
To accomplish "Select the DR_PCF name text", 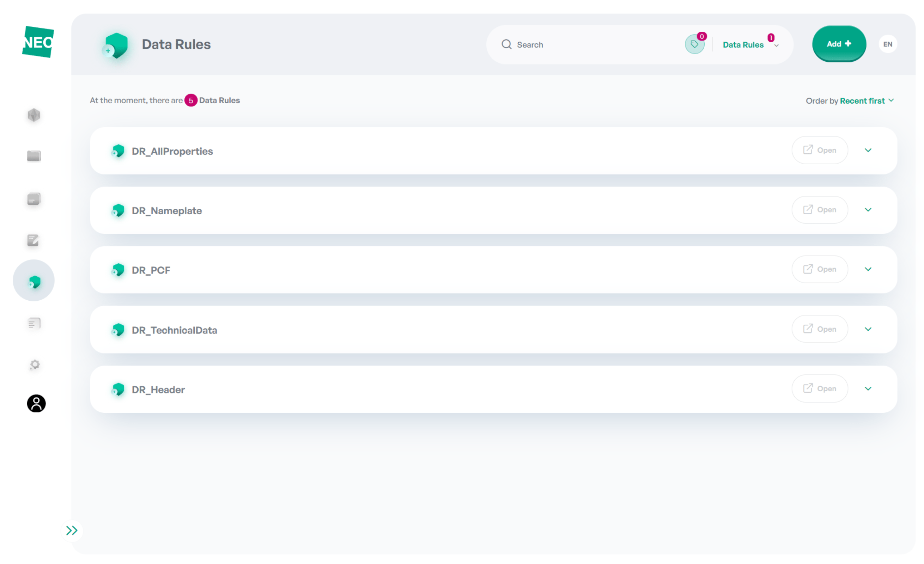I will 151,270.
